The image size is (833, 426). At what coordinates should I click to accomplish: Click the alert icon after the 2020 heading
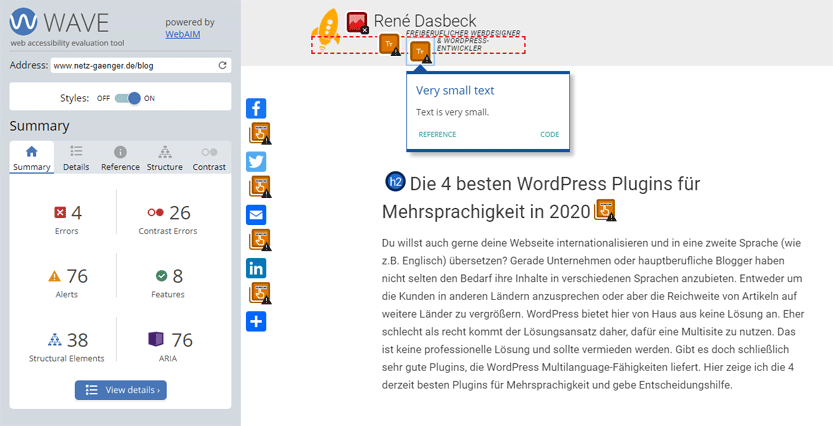(x=605, y=210)
